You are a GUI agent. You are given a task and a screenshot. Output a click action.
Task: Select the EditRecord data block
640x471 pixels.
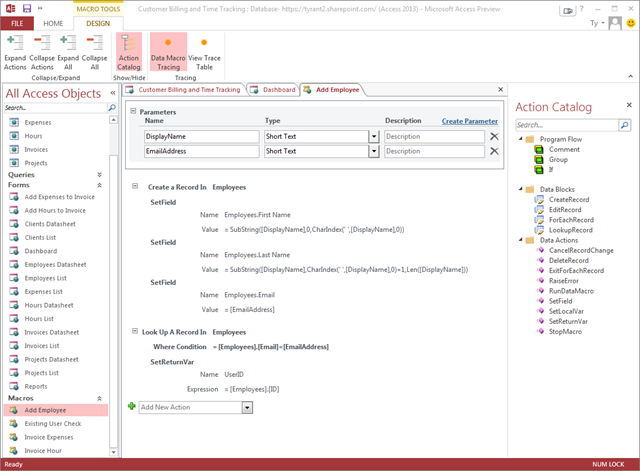pyautogui.click(x=565, y=210)
